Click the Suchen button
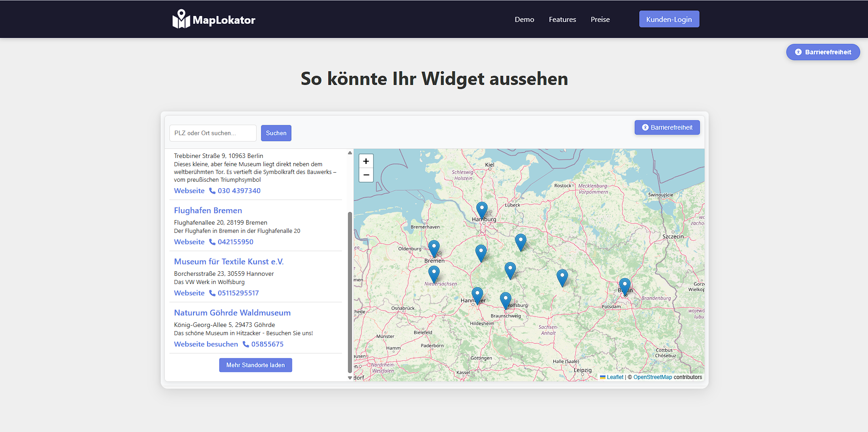The height and width of the screenshot is (432, 868). tap(276, 133)
